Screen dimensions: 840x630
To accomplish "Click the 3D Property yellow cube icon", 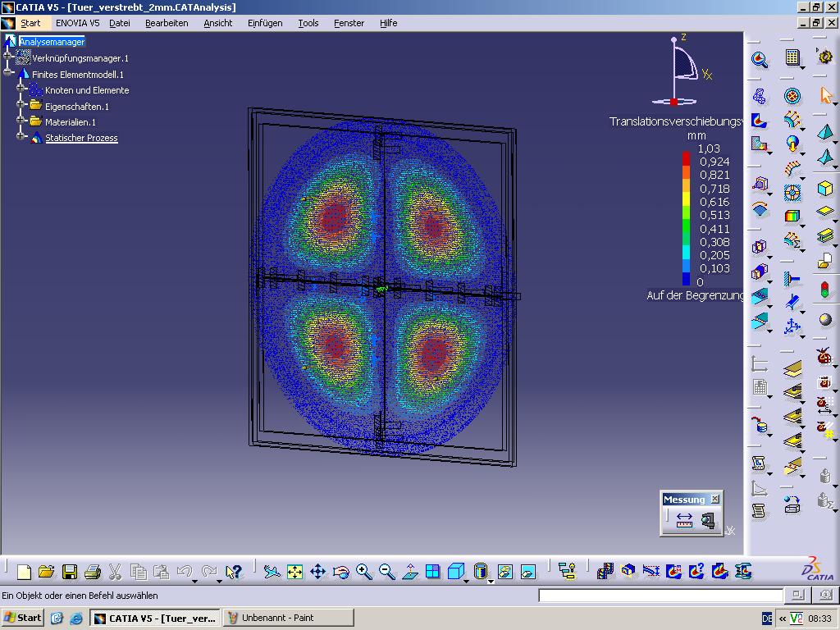I will [x=825, y=188].
